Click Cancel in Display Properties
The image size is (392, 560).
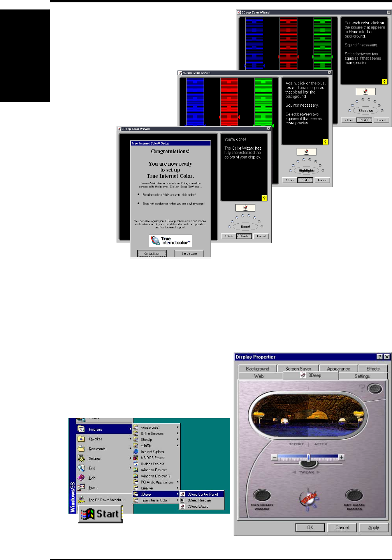pos(342,527)
